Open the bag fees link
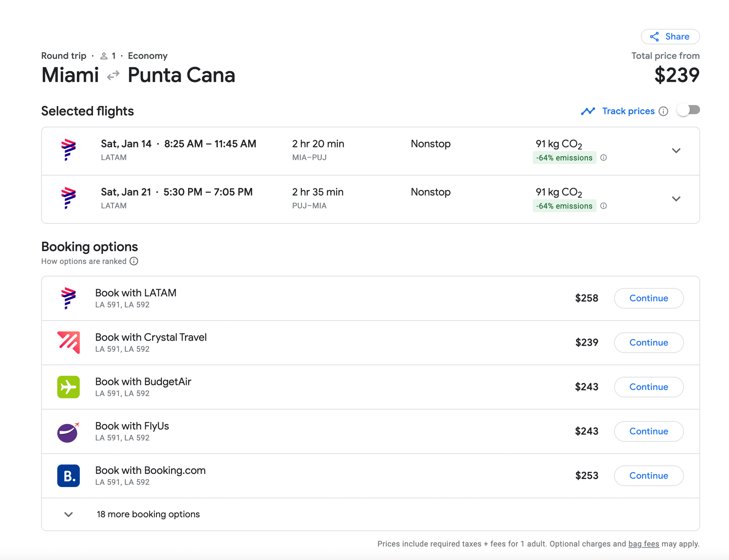The image size is (729, 560). click(643, 544)
